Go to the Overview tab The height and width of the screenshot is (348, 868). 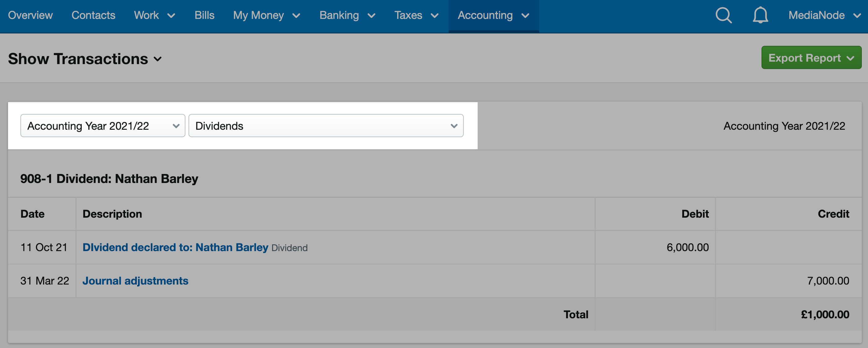[x=30, y=15]
